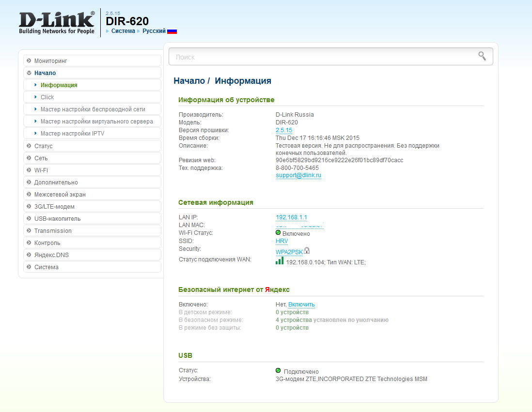Click the D-Link logo
The image size is (532, 412).
pyautogui.click(x=57, y=23)
